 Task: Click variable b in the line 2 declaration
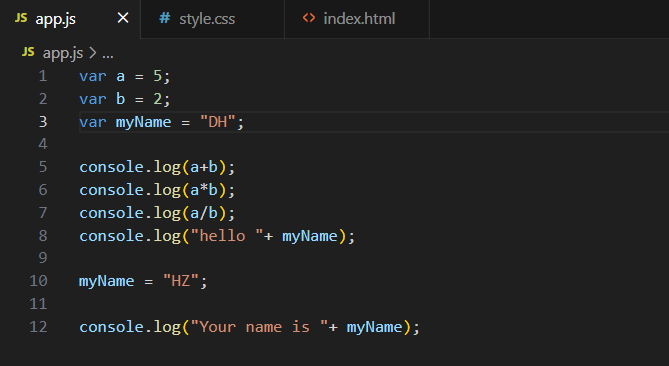(x=120, y=99)
